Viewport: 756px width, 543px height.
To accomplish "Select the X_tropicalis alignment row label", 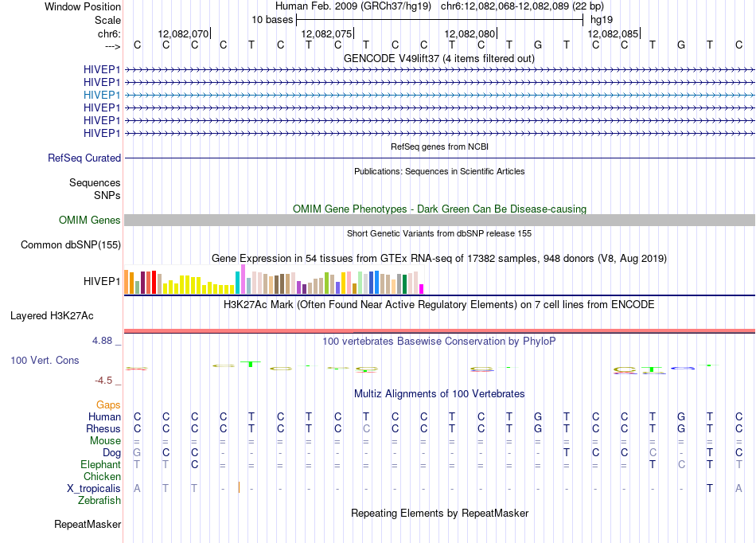I will 94,488.
